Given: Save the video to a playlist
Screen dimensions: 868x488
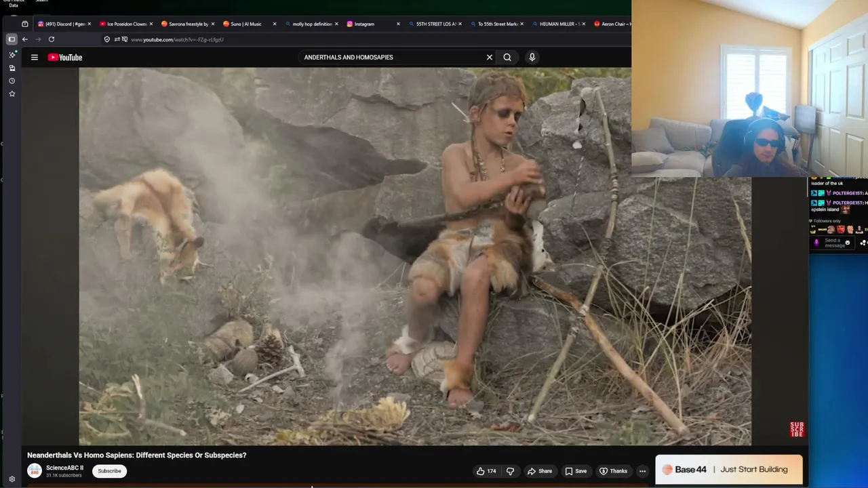Looking at the screenshot, I should tap(576, 471).
